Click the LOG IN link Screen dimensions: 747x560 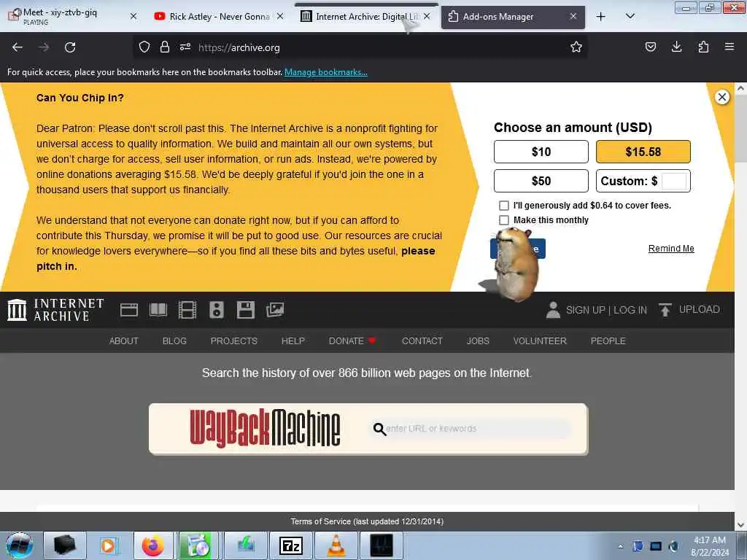click(x=630, y=310)
